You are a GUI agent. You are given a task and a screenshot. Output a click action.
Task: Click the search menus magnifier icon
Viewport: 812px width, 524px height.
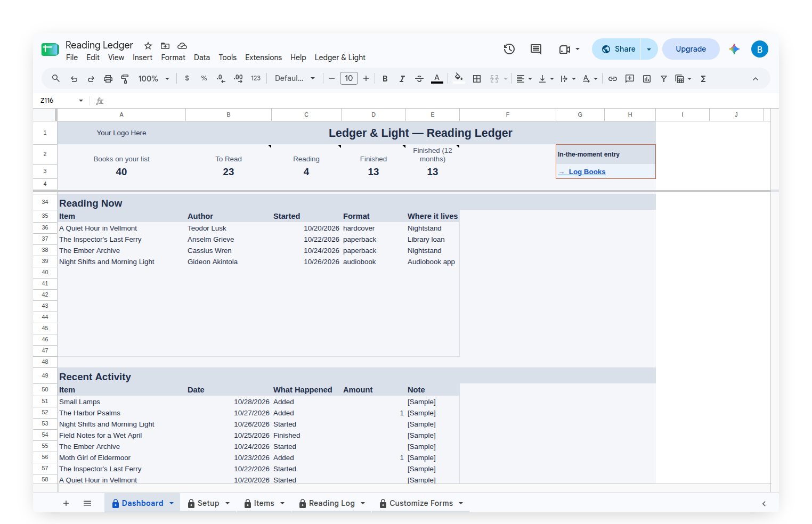coord(55,79)
